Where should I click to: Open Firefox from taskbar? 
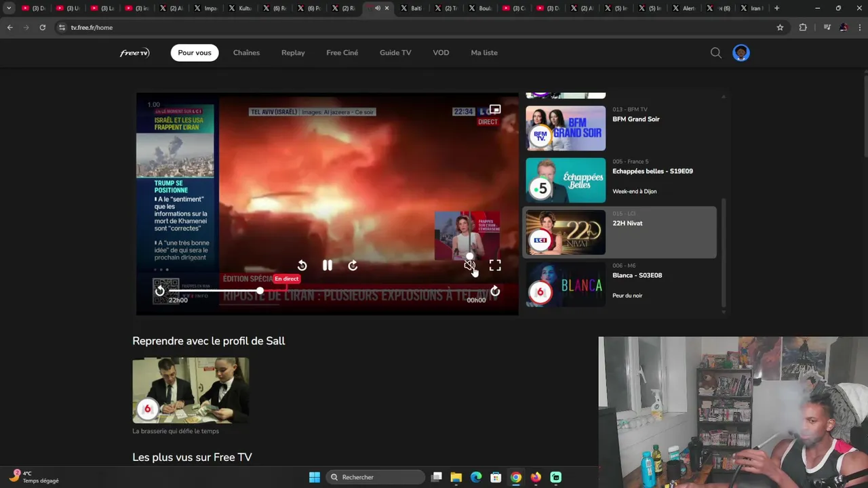pyautogui.click(x=536, y=477)
